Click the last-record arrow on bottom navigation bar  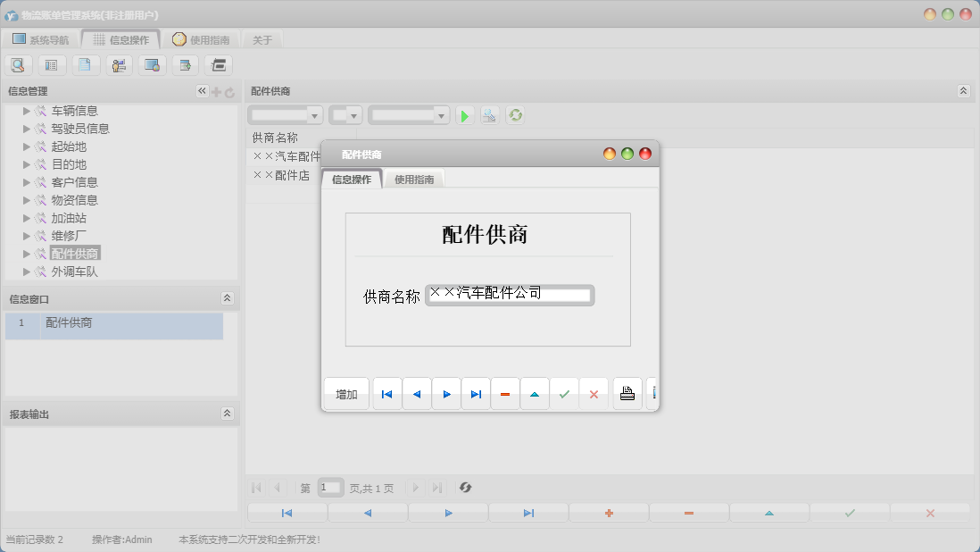click(528, 512)
